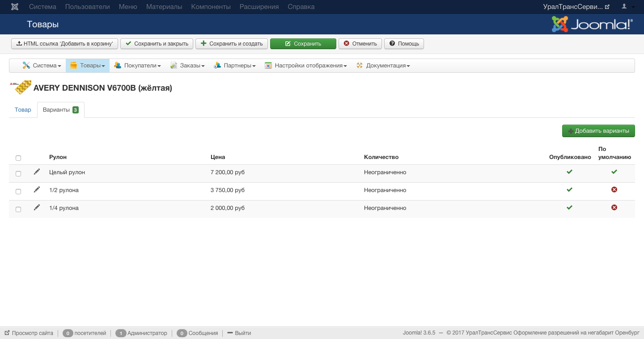
Task: Toggle published checkmark for 1/2 рулона
Action: tap(569, 190)
